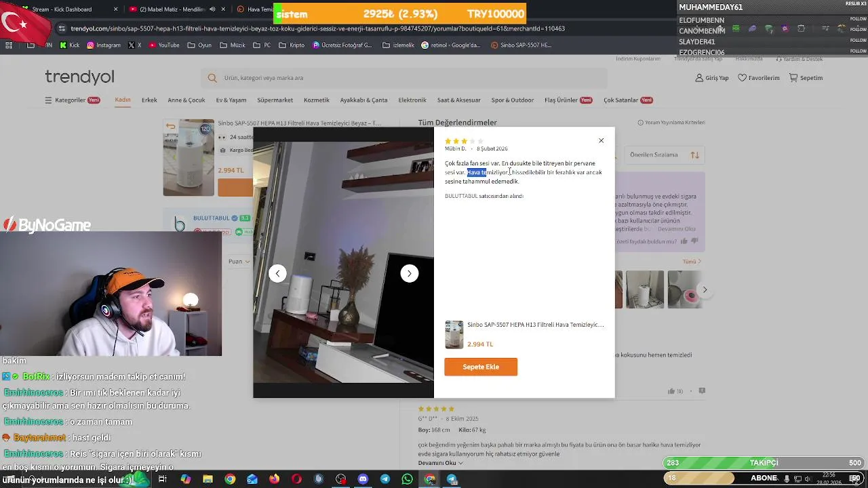This screenshot has height=488, width=868.
Task: Click the back arrow above the product image
Action: point(170,126)
